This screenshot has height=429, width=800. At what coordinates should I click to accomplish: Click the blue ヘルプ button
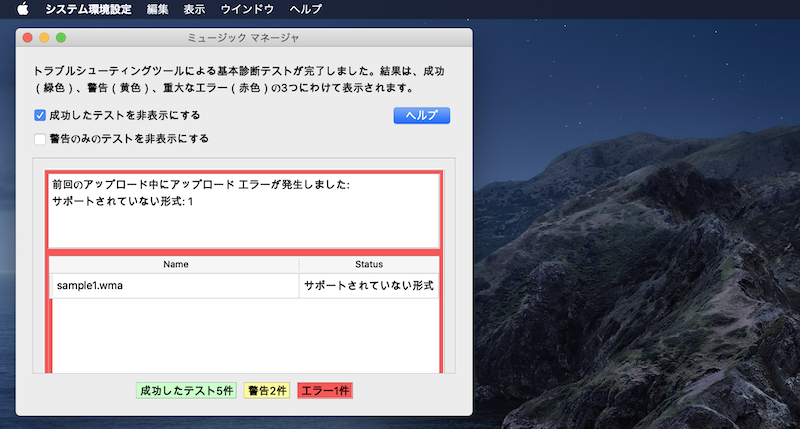click(x=421, y=116)
